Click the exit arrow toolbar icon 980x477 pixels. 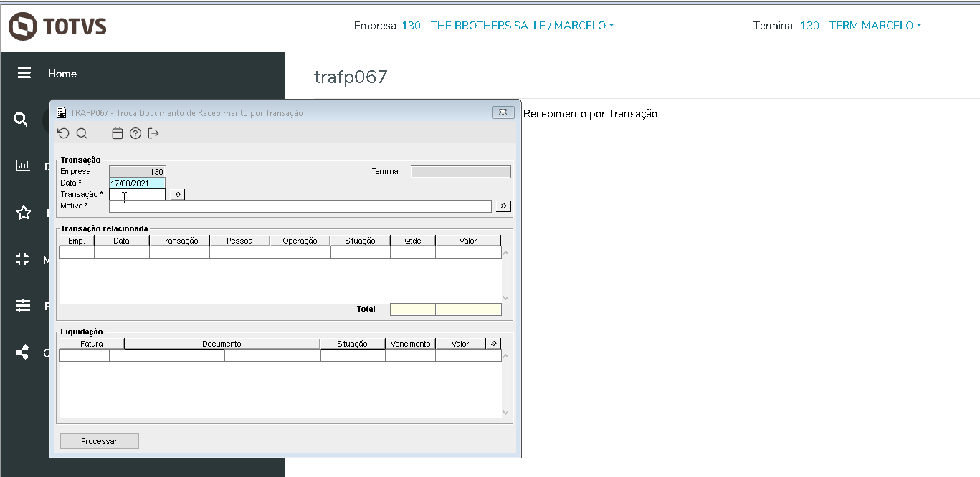tap(153, 133)
